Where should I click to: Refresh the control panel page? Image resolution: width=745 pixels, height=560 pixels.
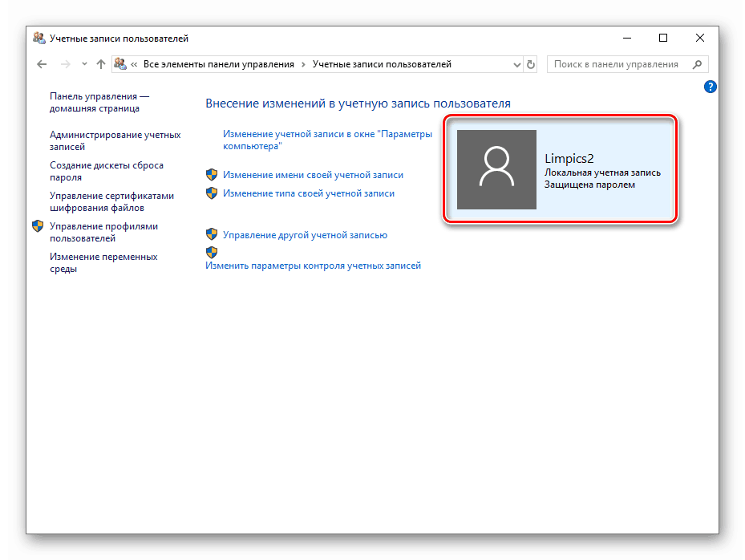[x=531, y=64]
